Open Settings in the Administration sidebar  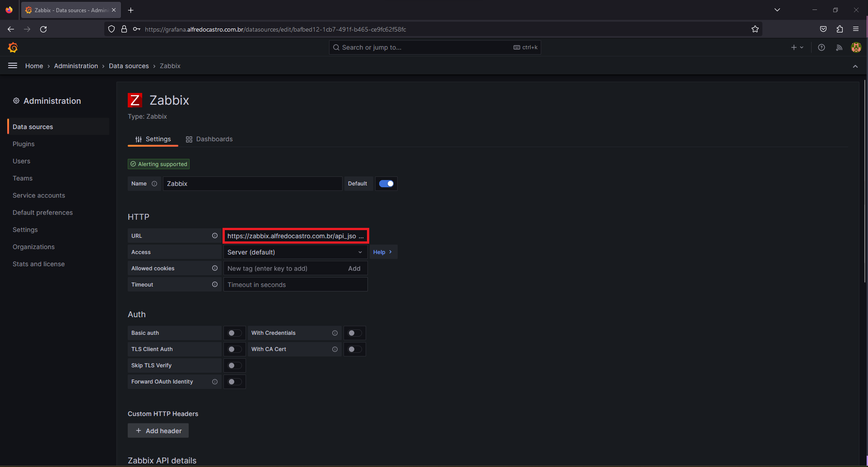[x=25, y=230]
